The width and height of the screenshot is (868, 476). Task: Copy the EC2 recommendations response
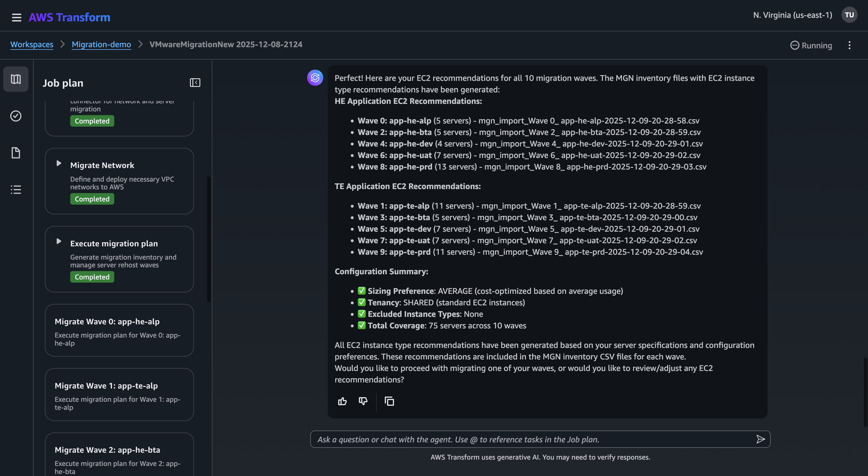point(389,401)
